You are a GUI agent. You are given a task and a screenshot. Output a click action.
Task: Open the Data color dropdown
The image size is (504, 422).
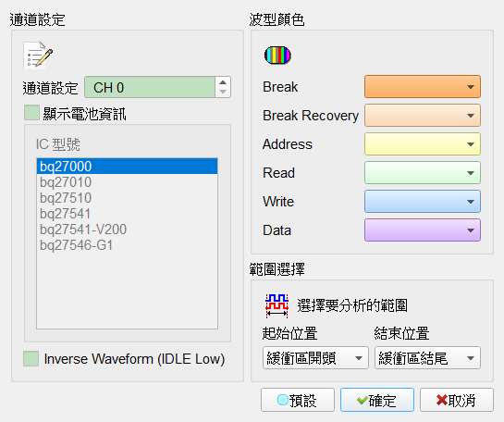tap(423, 230)
